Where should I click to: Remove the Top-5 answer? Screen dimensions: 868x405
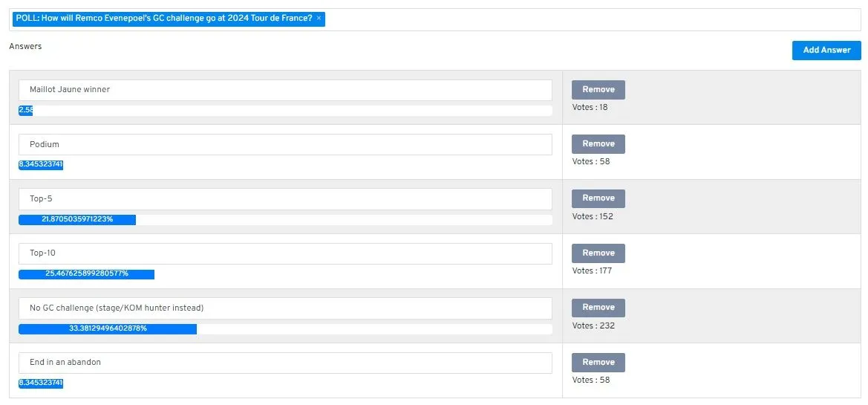(x=598, y=198)
